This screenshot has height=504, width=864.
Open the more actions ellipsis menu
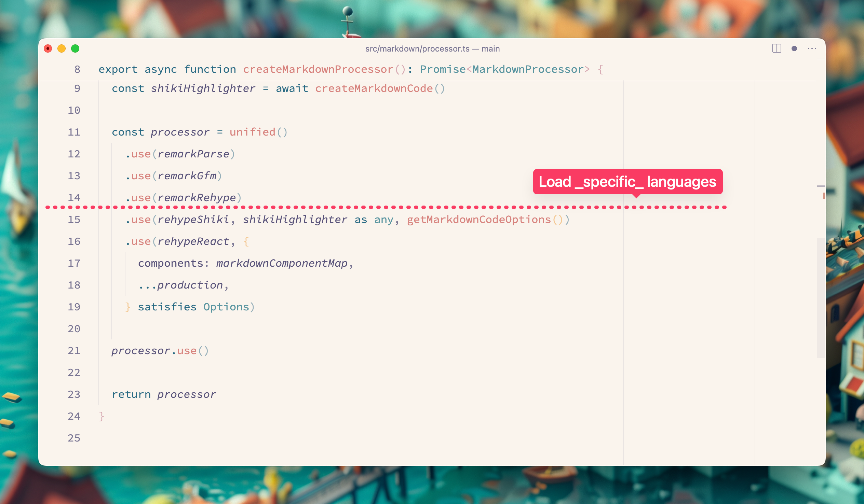pos(812,48)
